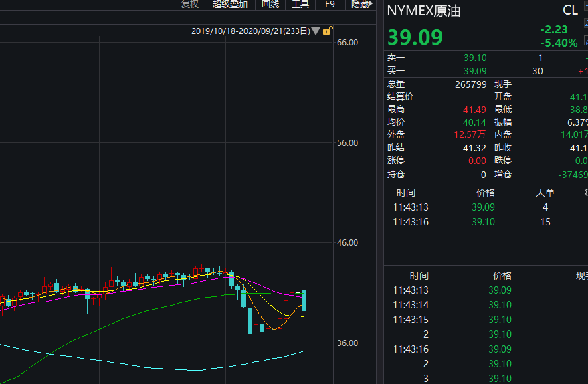
Task: Open the date range dropdown triangle
Action: coord(316,31)
